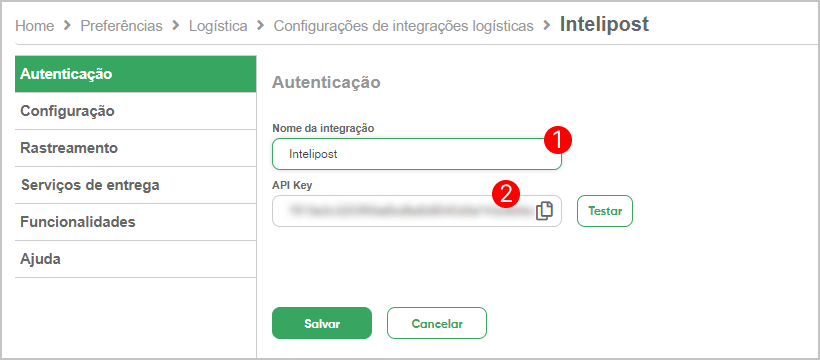The image size is (820, 360).
Task: Open the Serviços de entrega tab
Action: click(x=135, y=185)
